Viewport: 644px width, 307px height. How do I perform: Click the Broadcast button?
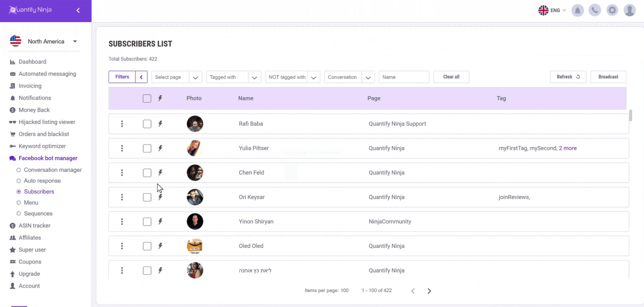pos(608,77)
